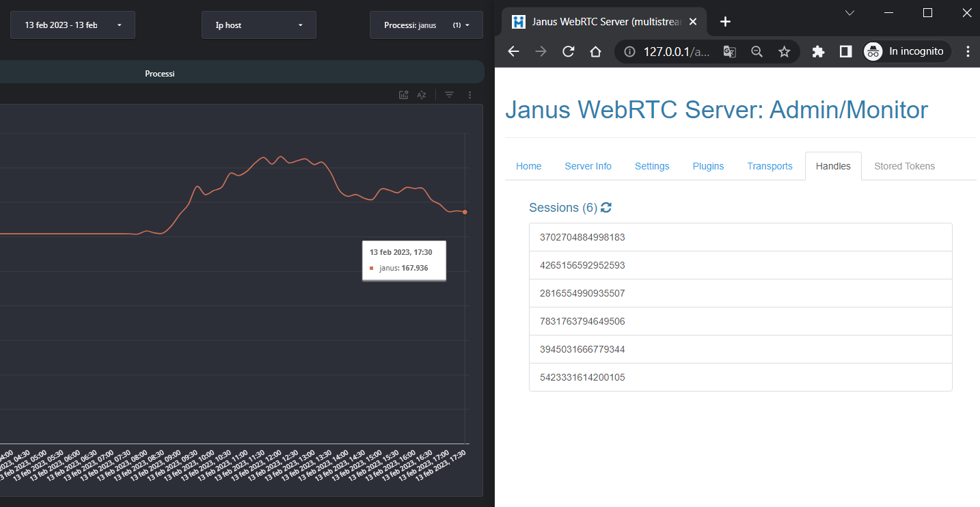Open the Processi: janus process selector
Screen dimensions: 980x507
pos(426,24)
